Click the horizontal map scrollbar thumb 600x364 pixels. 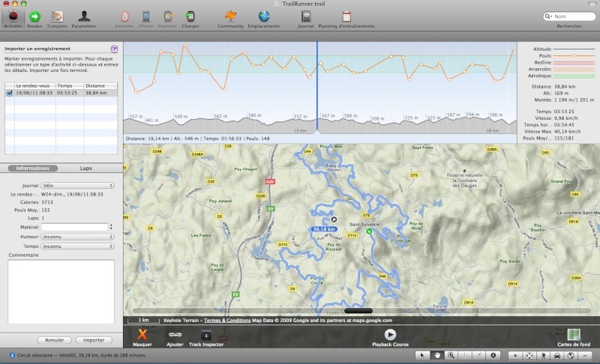point(358,311)
